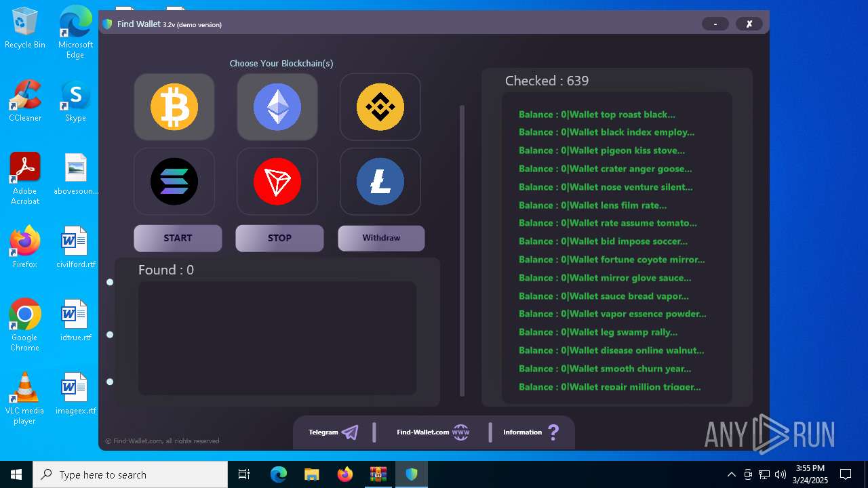Viewport: 868px width, 488px height.
Task: Click 'Wallet black index employ...' entry
Action: coord(606,132)
